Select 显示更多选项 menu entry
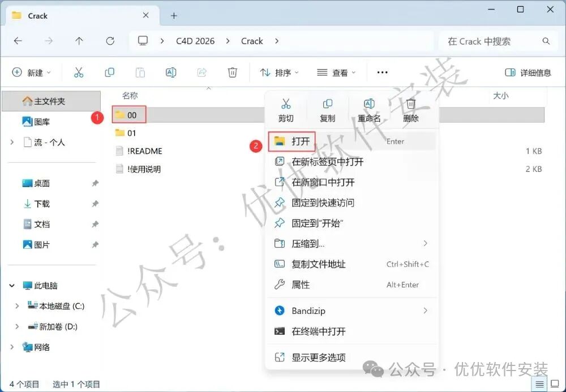The width and height of the screenshot is (566, 392). [352, 357]
